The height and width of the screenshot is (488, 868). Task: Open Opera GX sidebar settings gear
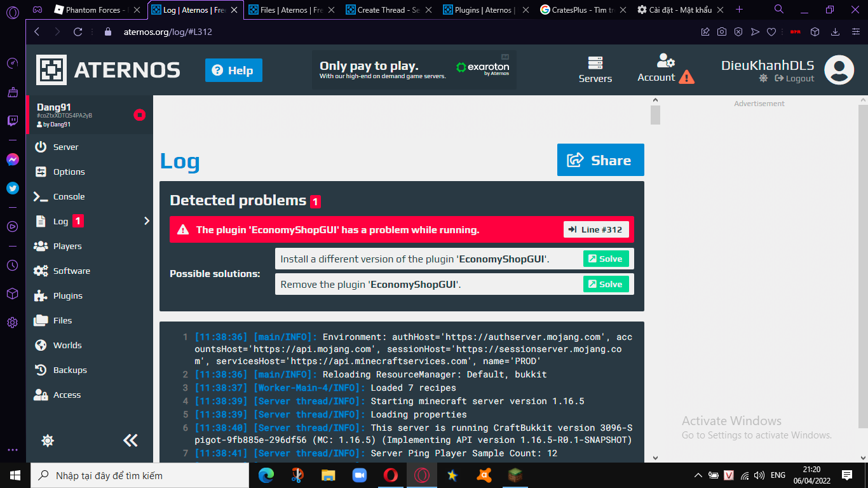(x=13, y=323)
